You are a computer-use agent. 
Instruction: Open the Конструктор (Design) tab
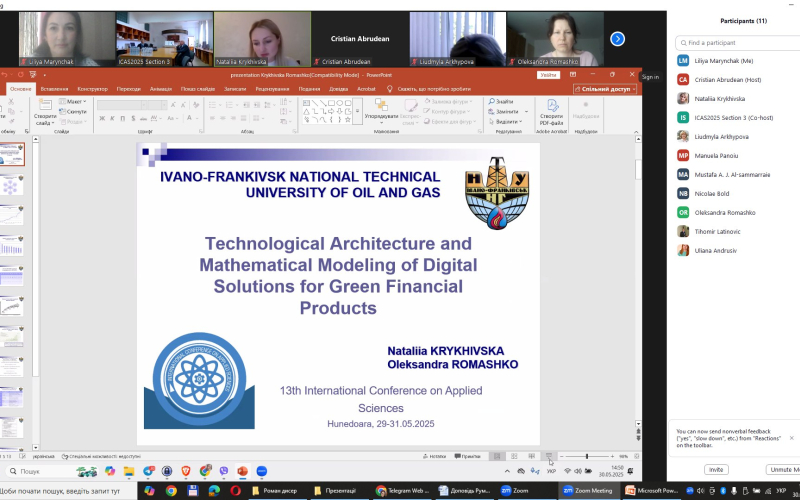tap(92, 89)
